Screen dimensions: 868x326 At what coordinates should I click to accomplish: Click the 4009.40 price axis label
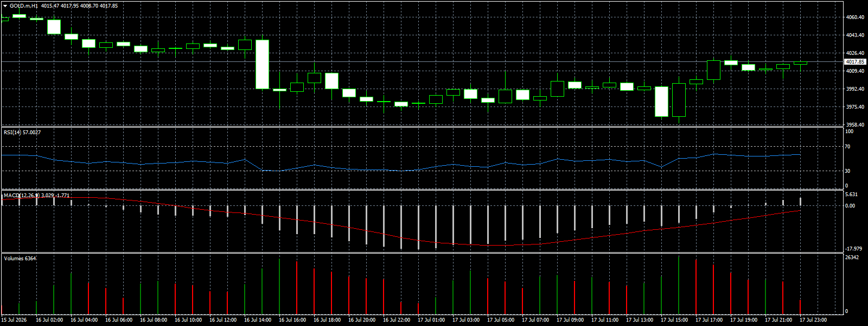[855, 71]
